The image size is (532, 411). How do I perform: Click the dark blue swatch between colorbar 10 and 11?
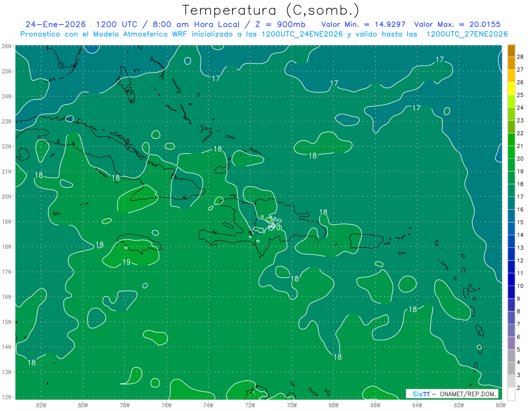(x=511, y=280)
